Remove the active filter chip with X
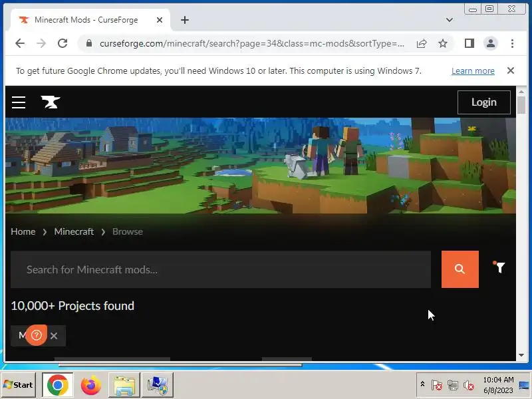Screen dimensions: 532x399 point(54,336)
